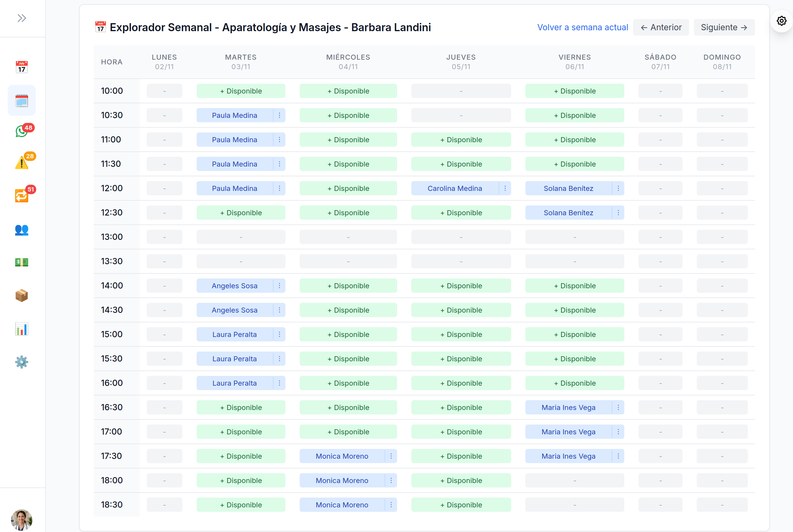Open the weekly explorer calendar grid icon
The height and width of the screenshot is (532, 793).
click(x=22, y=100)
